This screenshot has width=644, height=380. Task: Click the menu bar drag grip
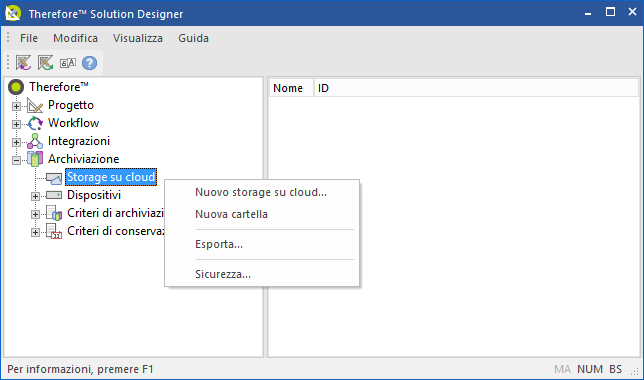8,38
